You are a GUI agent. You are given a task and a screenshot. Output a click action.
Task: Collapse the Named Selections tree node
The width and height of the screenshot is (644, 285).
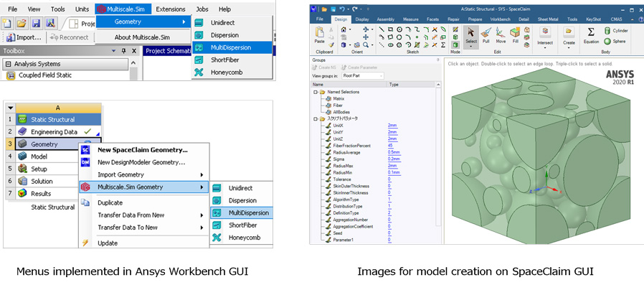316,92
